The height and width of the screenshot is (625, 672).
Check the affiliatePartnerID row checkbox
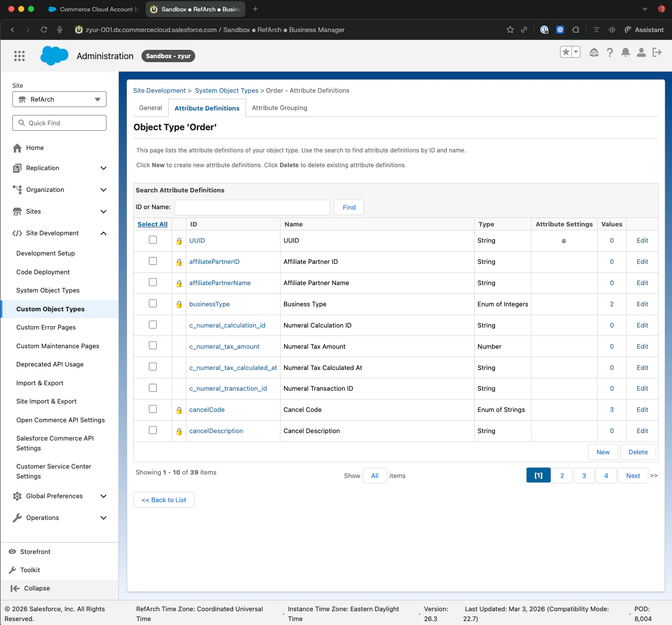153,261
